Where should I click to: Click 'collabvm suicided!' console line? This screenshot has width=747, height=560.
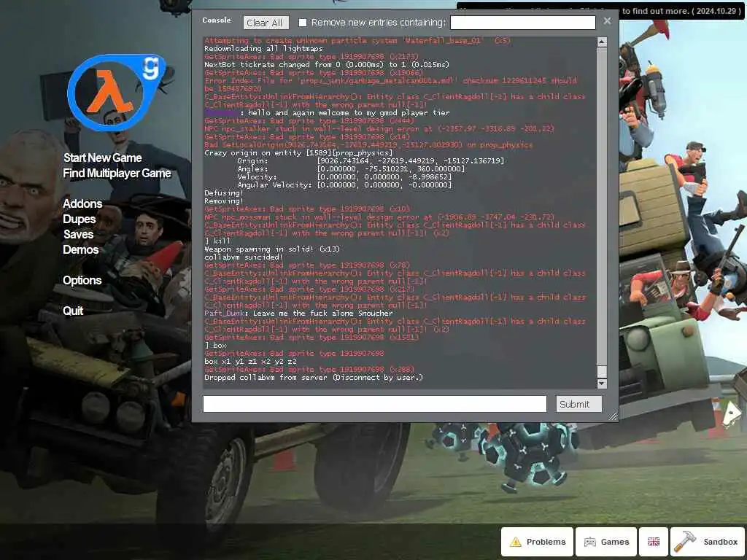pos(243,257)
